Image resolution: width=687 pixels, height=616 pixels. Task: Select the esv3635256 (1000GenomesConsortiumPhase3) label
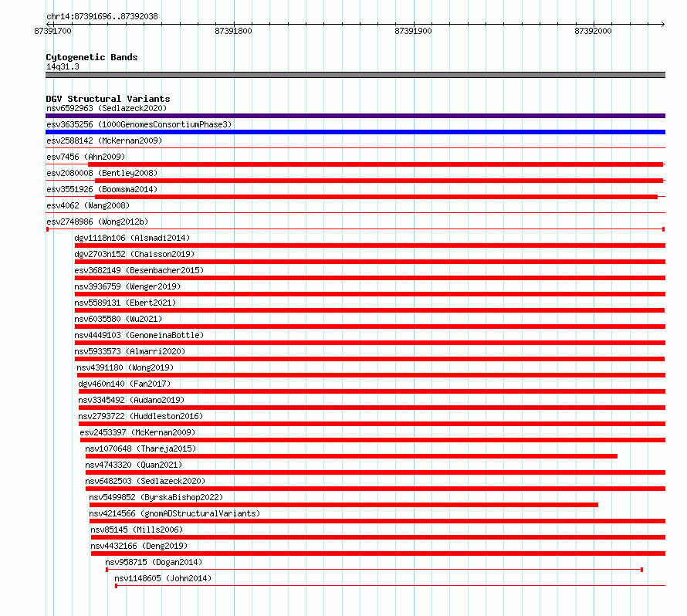(x=139, y=124)
